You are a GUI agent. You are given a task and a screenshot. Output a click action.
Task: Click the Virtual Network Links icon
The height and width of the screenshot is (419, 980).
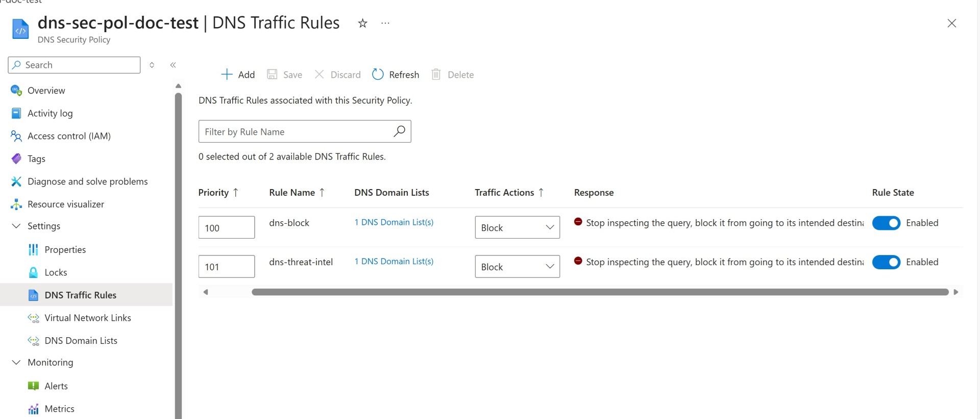click(33, 318)
